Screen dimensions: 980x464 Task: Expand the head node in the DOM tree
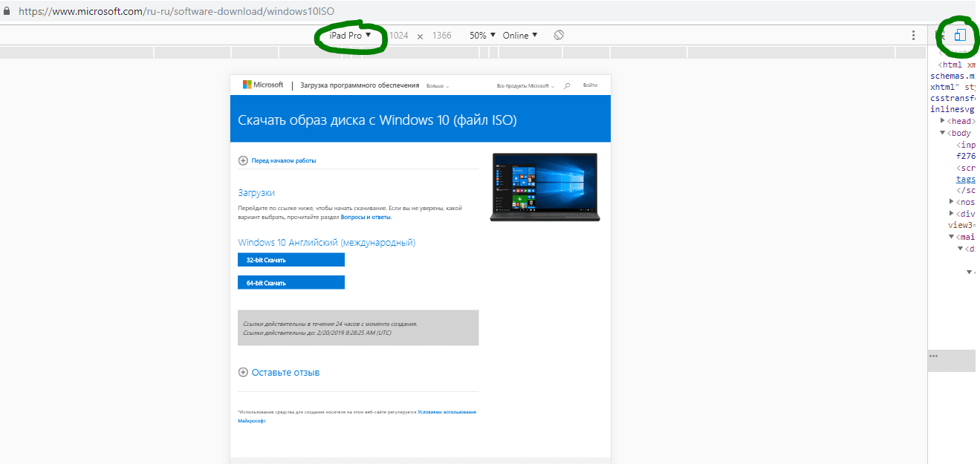(x=943, y=120)
